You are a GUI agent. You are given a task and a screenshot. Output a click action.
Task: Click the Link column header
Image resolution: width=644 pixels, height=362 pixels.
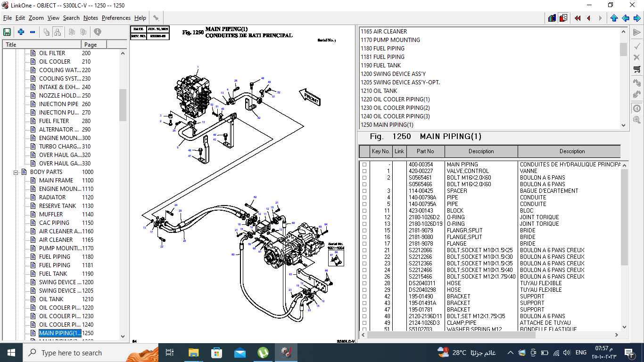coord(399,151)
